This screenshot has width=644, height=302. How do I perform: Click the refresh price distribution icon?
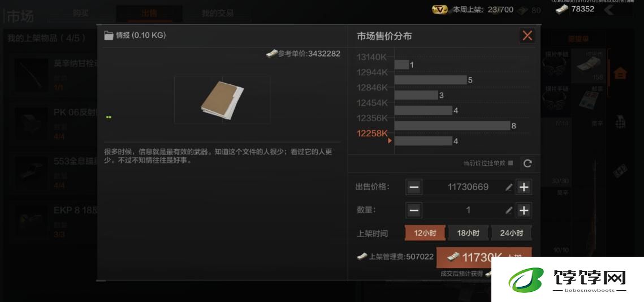(528, 163)
